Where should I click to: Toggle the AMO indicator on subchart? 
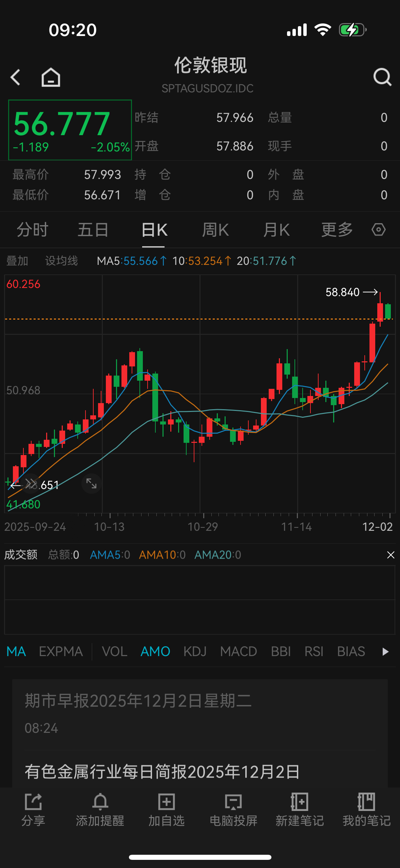click(x=155, y=651)
